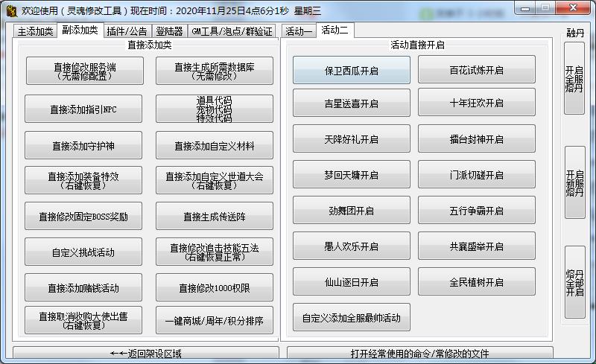This screenshot has height=364, width=596.
Task: Open the GM工具/泡点/群验证 tab
Action: [x=232, y=31]
